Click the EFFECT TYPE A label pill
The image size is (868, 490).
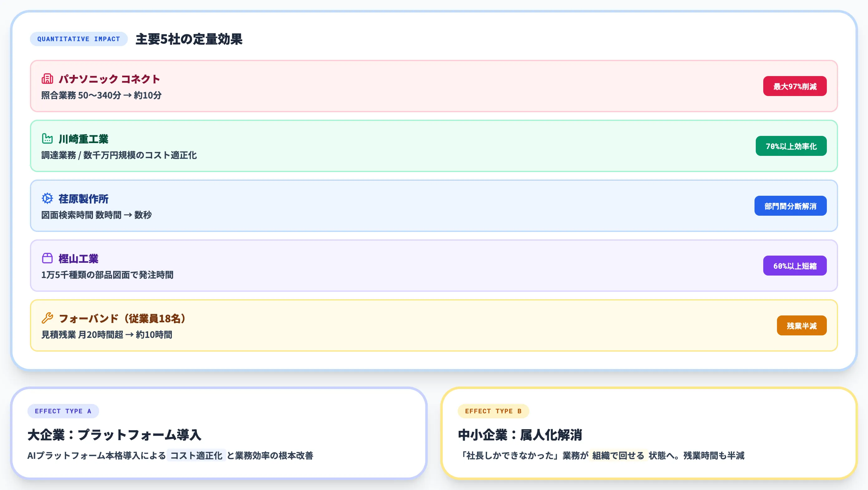click(63, 411)
